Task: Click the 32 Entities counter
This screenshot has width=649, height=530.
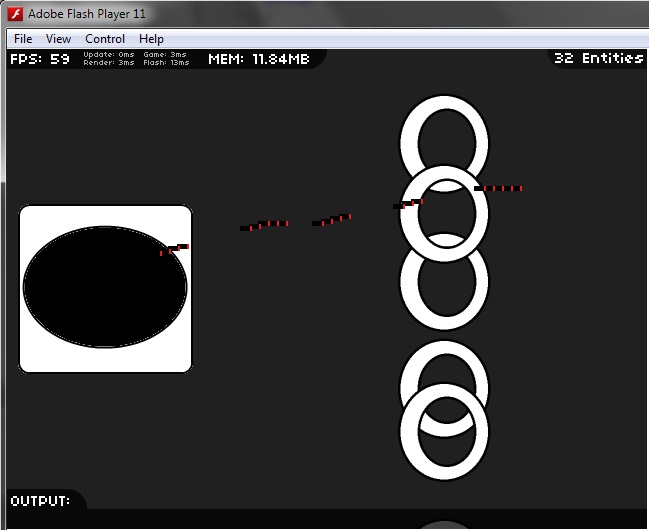Action: click(x=599, y=58)
